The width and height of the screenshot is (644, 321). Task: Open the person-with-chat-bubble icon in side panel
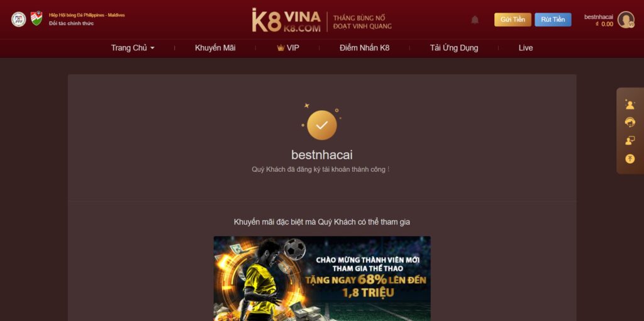(630, 140)
